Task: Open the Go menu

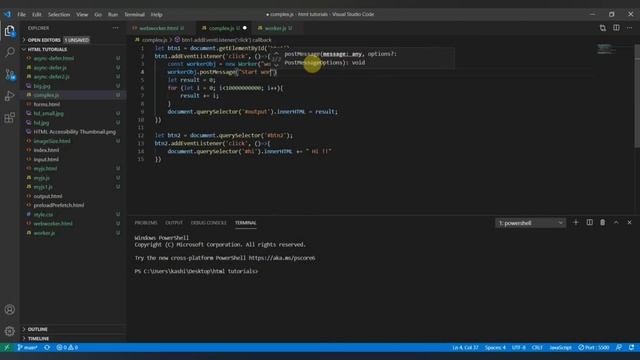Action: click(98, 14)
